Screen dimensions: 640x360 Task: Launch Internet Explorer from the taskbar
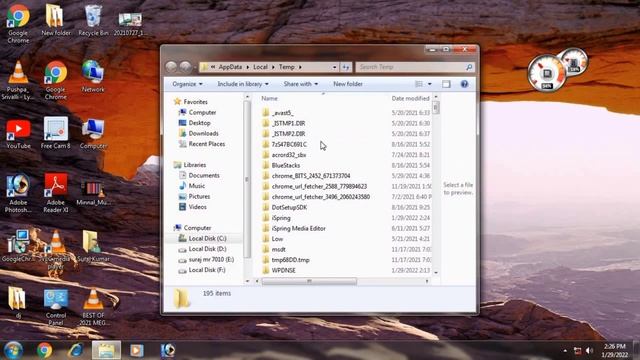[x=76, y=350]
